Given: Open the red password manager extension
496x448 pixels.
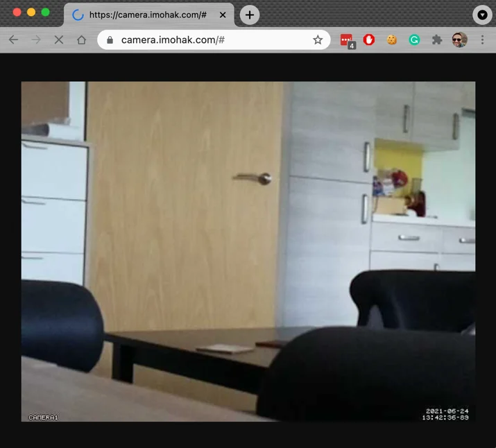Looking at the screenshot, I should (x=348, y=40).
